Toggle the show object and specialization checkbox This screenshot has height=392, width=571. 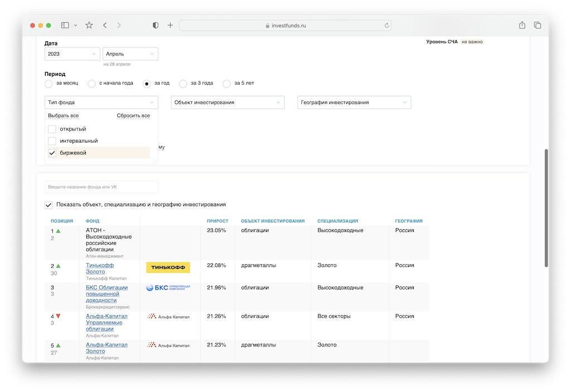[x=49, y=205]
